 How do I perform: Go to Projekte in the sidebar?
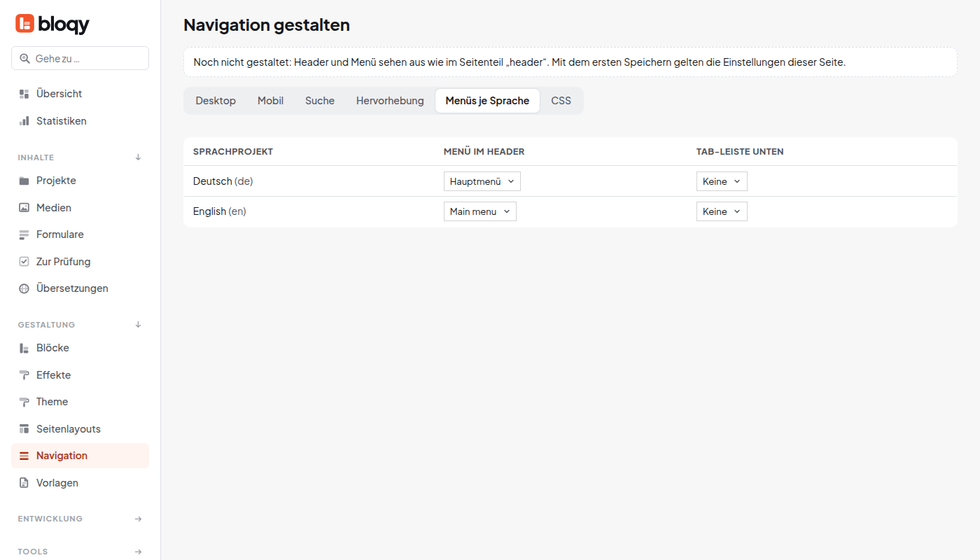80,181
